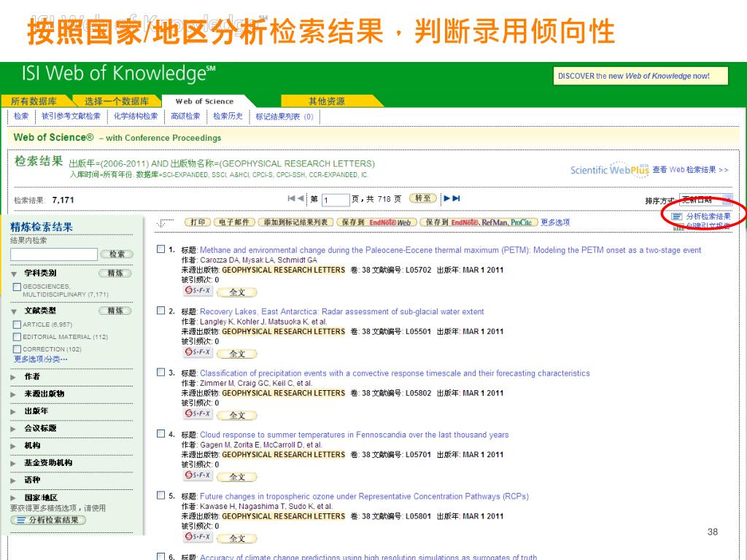Jump to the last results page
747x560 pixels.
coord(456,198)
